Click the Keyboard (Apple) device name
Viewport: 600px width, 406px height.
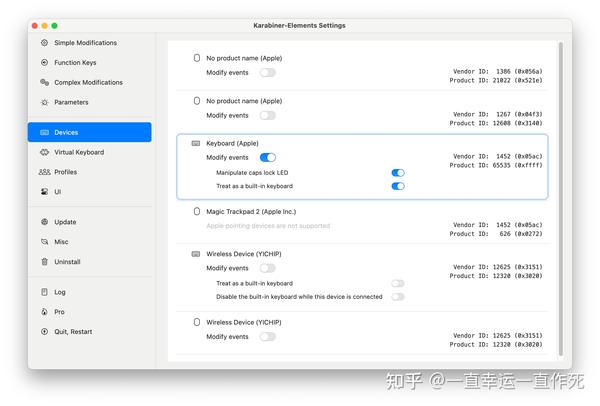[x=232, y=143]
